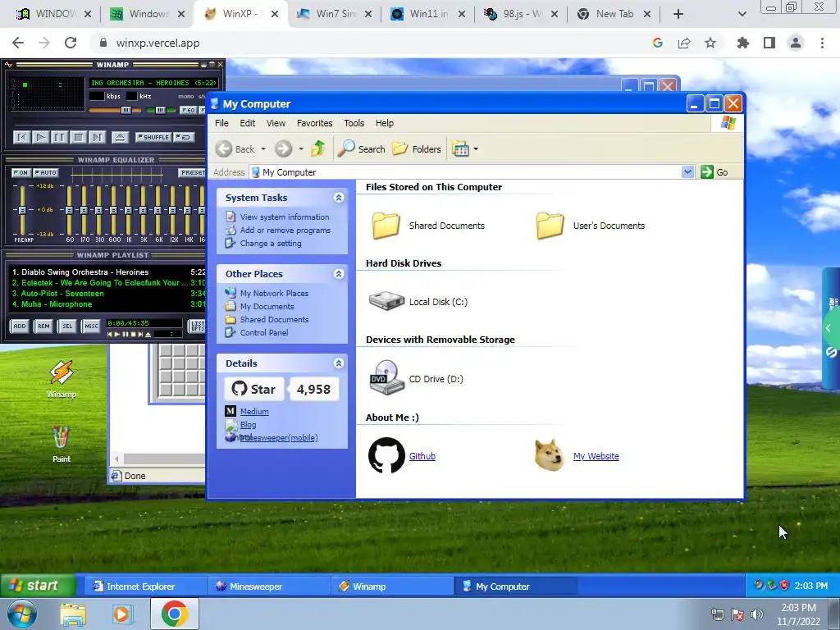Click Winamp next track button
The image size is (840, 630).
97,138
